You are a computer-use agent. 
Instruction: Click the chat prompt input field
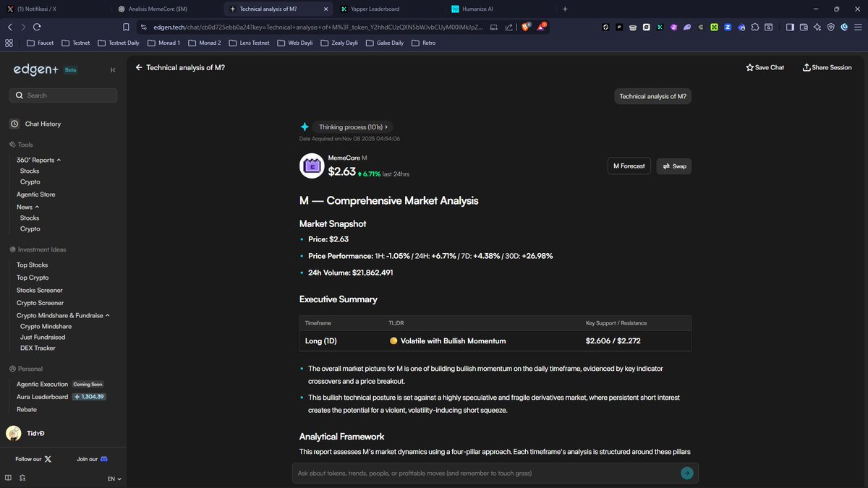point(485,474)
